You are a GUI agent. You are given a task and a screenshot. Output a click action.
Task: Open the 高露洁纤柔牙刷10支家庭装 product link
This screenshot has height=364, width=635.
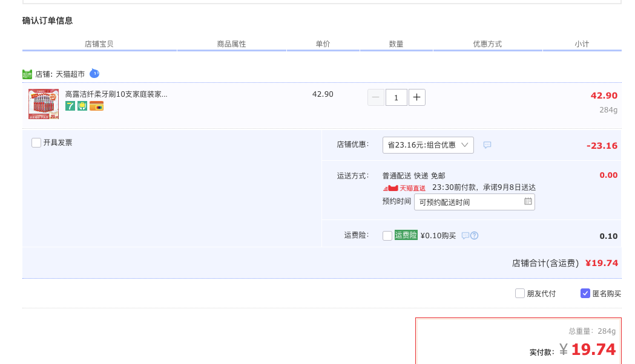[116, 94]
